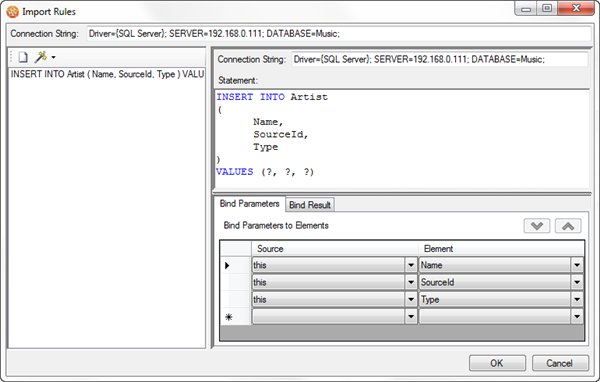600x382 pixels.
Task: Open Source dropdown for Type row
Action: tap(411, 299)
